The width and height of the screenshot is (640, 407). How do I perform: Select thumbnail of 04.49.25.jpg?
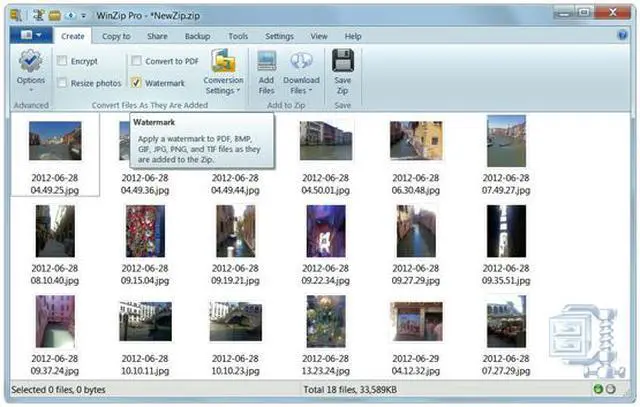click(55, 141)
